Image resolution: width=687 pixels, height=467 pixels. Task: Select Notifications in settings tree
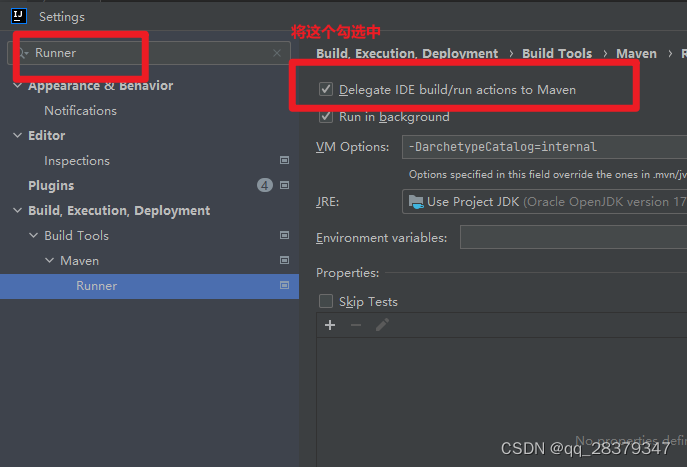(x=81, y=111)
